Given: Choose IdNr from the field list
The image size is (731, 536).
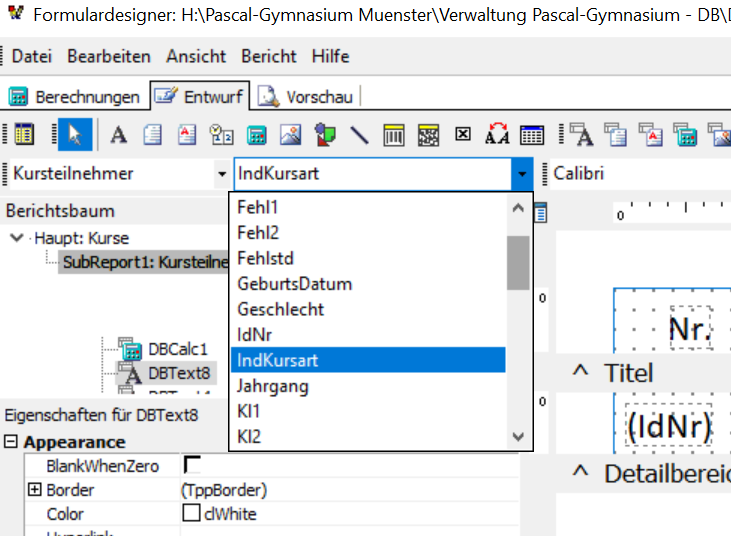Looking at the screenshot, I should [x=368, y=335].
